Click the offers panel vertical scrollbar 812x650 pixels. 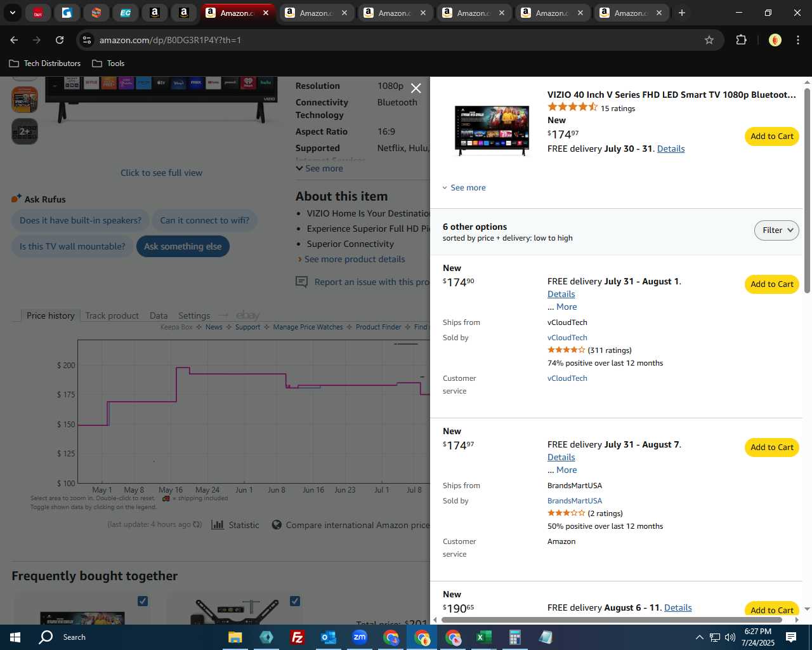[807, 190]
